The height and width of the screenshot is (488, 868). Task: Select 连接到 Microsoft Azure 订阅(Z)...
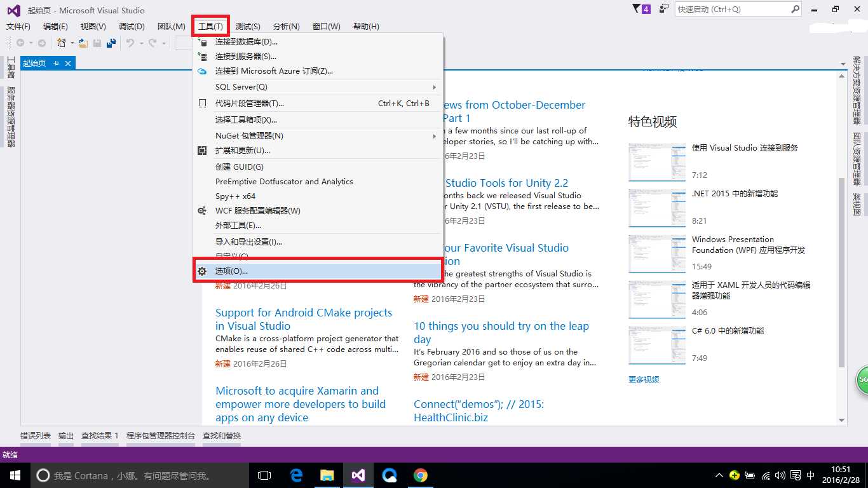[x=318, y=71]
